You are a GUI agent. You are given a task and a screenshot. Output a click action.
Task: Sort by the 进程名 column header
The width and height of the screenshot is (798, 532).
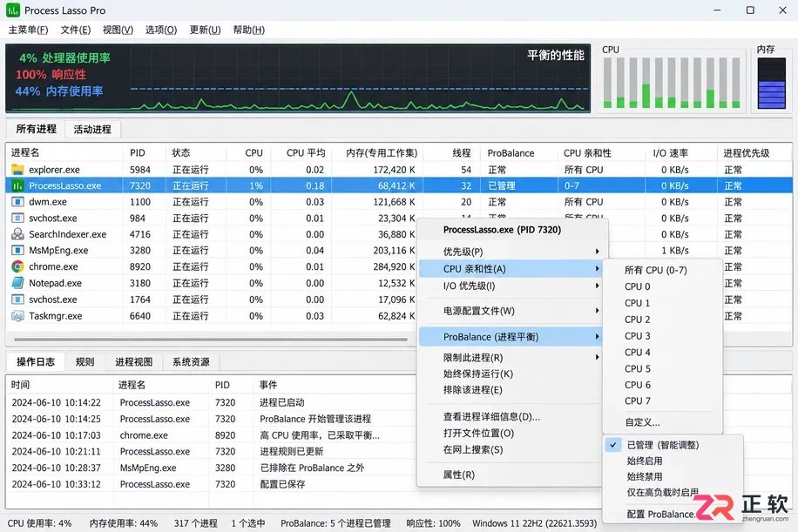click(x=64, y=153)
